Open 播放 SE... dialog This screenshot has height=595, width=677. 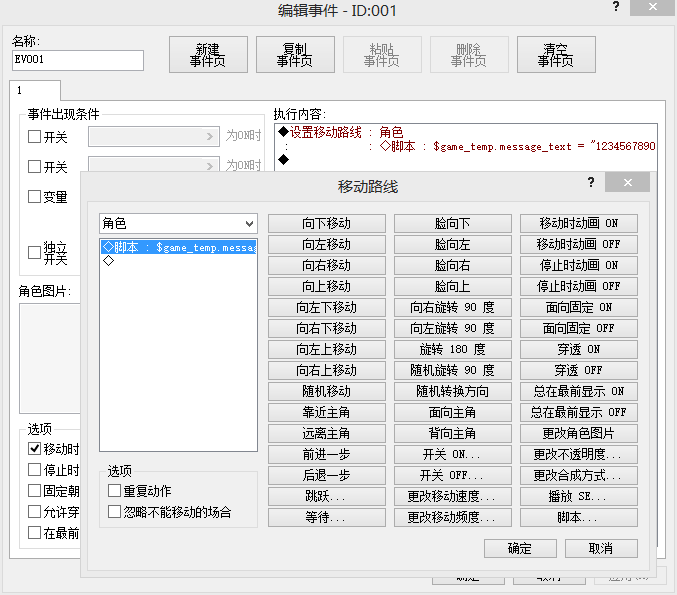(579, 497)
